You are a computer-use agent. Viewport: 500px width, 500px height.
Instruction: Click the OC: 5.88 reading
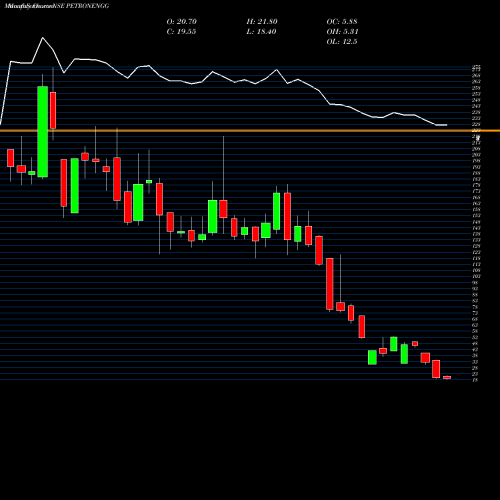pos(342,22)
